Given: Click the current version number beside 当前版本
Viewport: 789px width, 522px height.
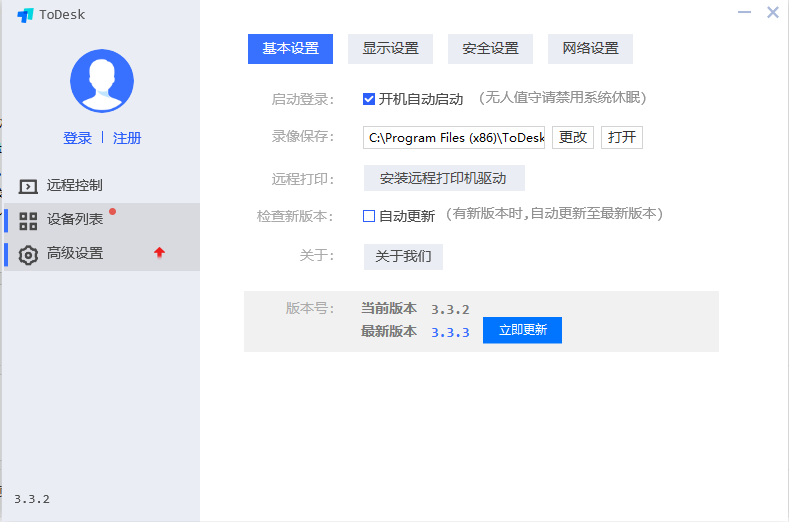Looking at the screenshot, I should coord(450,310).
